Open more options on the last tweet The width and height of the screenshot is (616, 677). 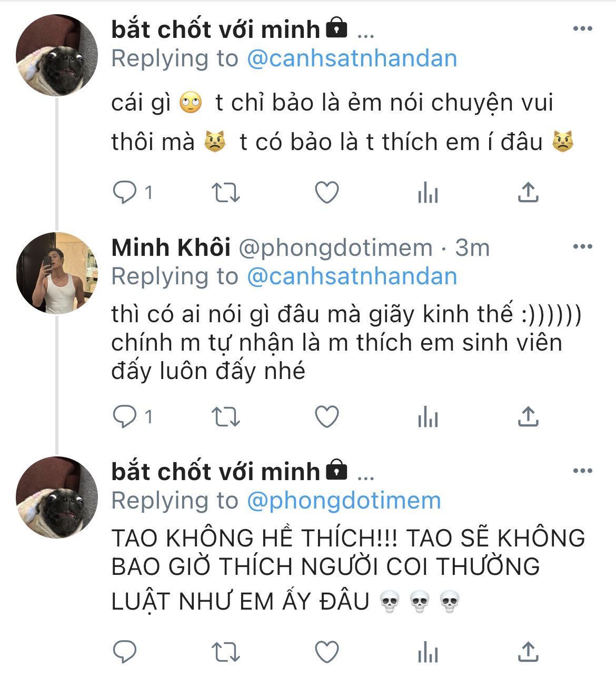click(x=582, y=471)
